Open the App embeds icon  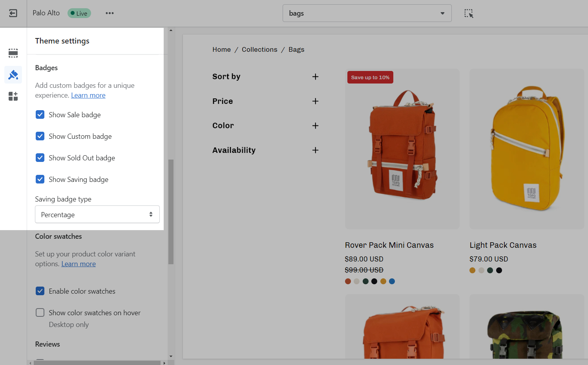pyautogui.click(x=13, y=96)
